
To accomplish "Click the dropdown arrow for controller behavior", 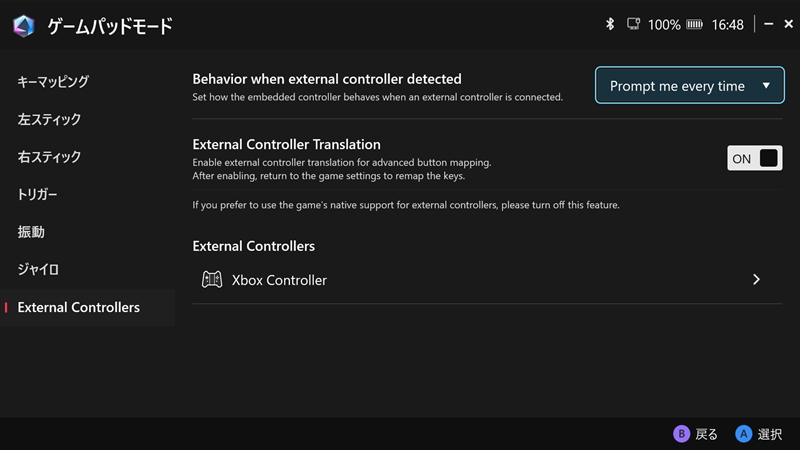I will coord(766,86).
